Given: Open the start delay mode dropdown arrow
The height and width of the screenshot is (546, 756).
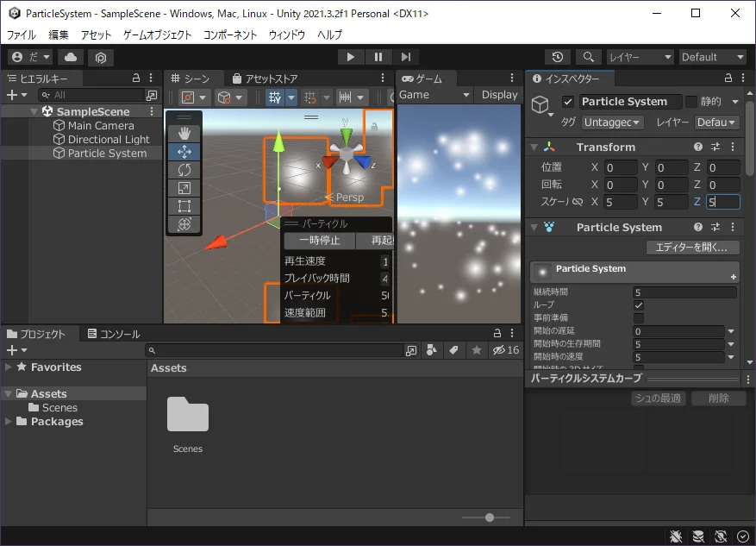Looking at the screenshot, I should tap(731, 331).
